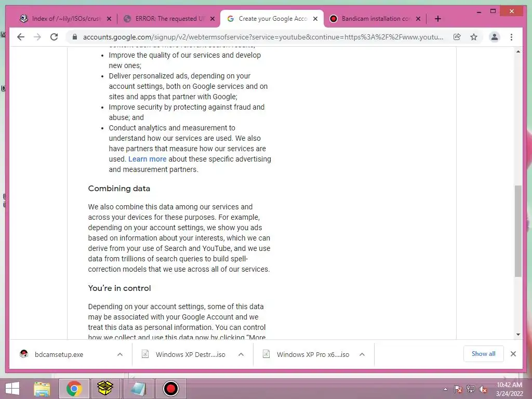Share this page using the share icon
This screenshot has height=399, width=532.
(x=457, y=37)
